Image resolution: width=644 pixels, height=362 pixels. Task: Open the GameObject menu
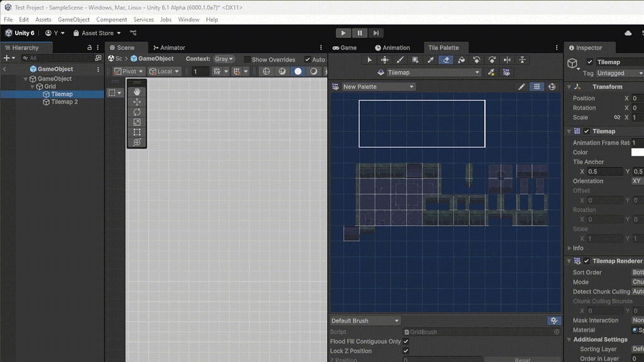[x=74, y=19]
